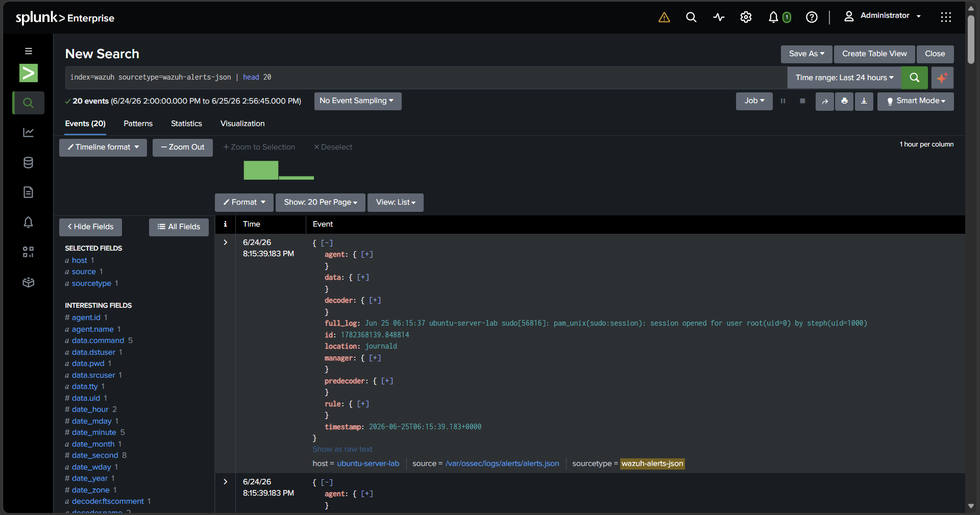Open the data.command interesting field

pos(98,340)
